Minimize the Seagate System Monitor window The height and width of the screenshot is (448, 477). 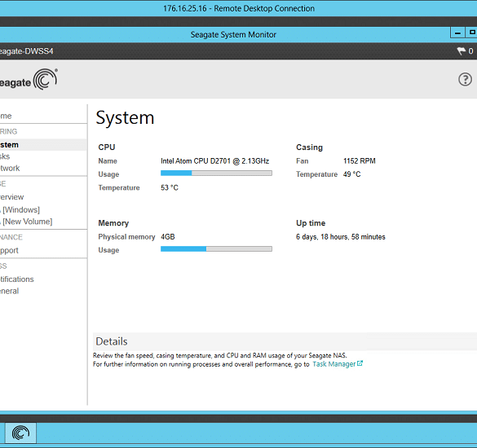point(457,33)
